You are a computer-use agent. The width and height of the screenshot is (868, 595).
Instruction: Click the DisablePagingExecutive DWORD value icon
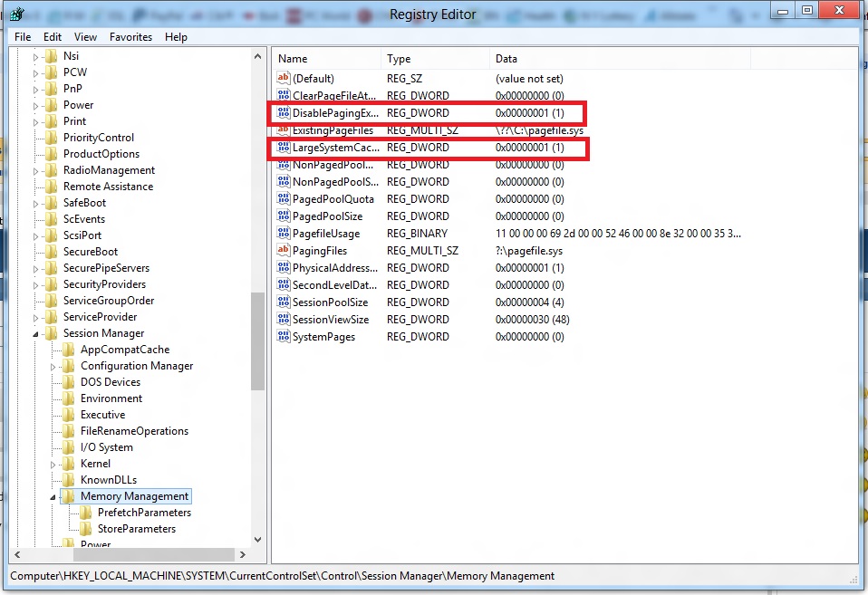[x=283, y=113]
